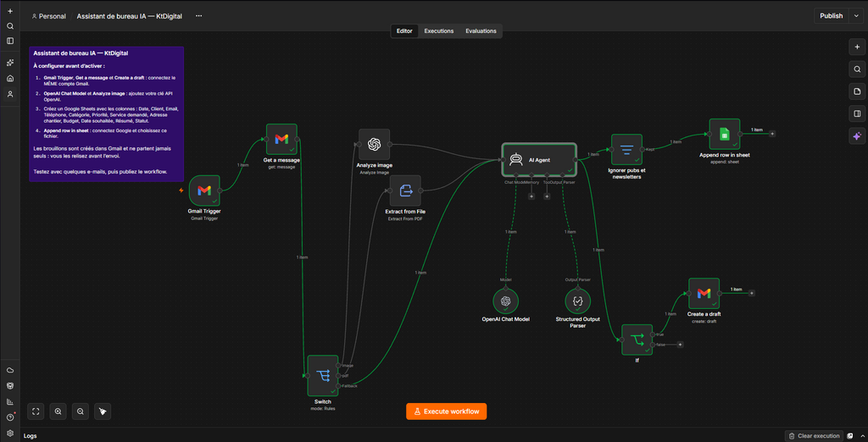Expand the Publish dropdown arrow
The image size is (868, 442).
point(857,16)
